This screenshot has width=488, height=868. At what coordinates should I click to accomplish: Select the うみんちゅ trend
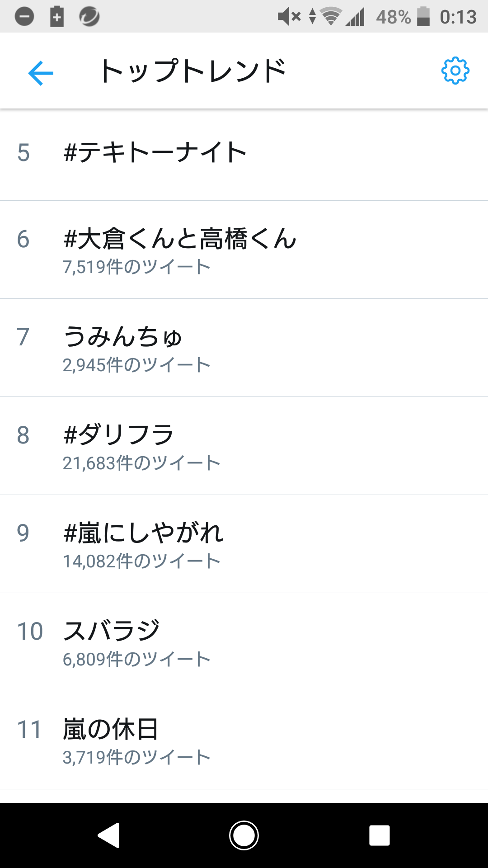244,348
